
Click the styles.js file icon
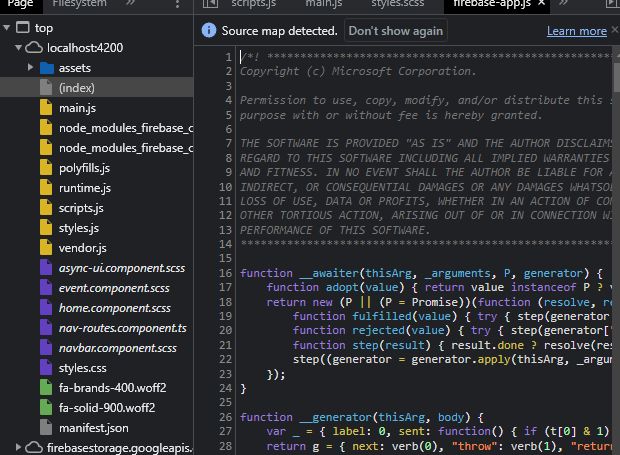[46, 228]
